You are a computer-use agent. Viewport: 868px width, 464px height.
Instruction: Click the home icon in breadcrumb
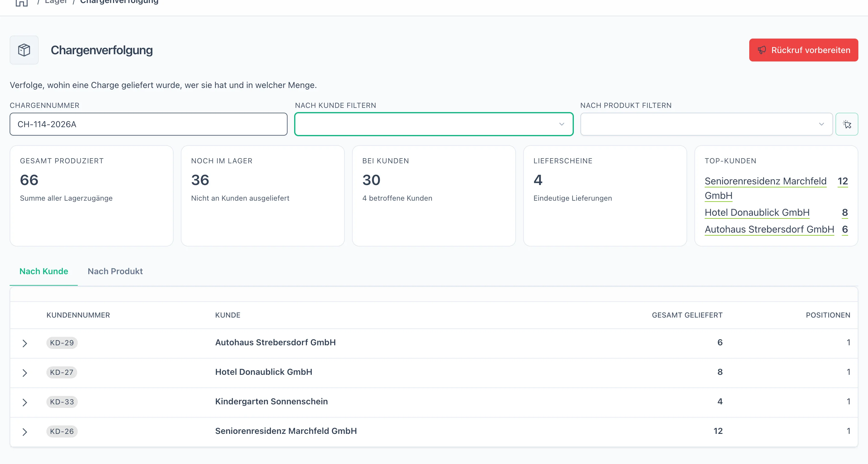(x=22, y=3)
